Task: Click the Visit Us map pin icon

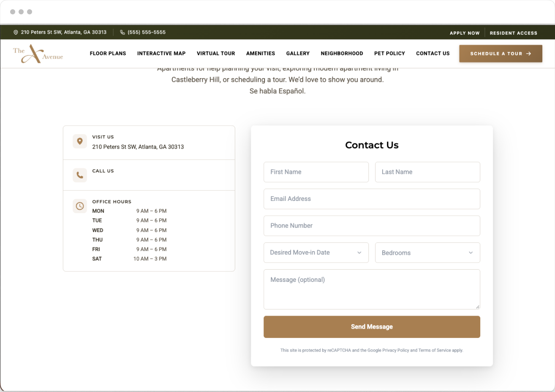Action: pyautogui.click(x=80, y=141)
